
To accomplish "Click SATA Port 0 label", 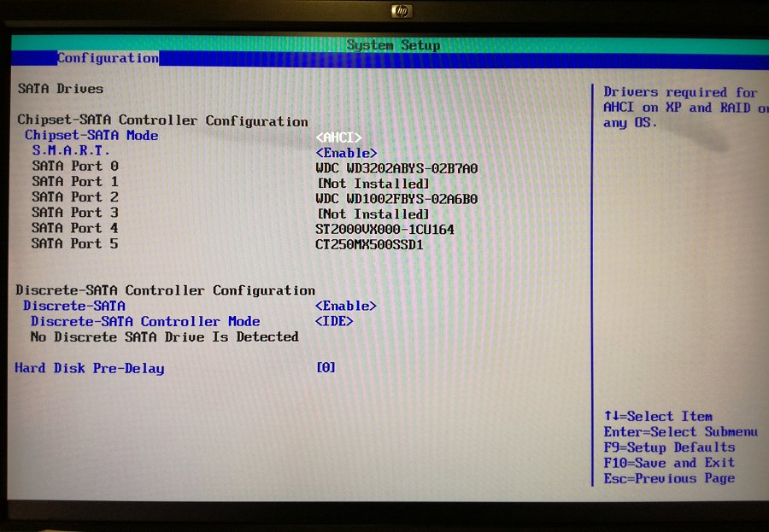I will click(75, 166).
